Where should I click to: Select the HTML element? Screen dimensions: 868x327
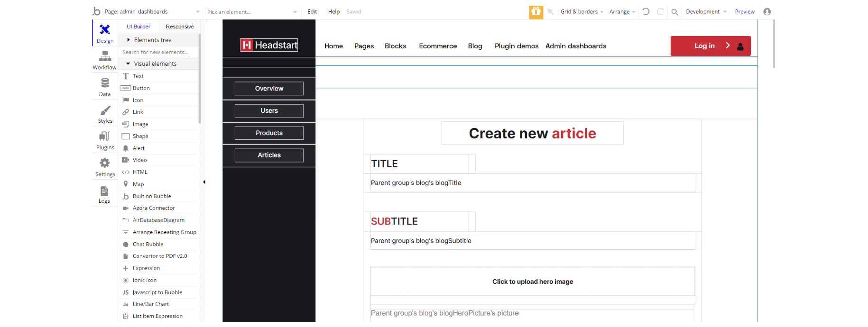pyautogui.click(x=159, y=172)
